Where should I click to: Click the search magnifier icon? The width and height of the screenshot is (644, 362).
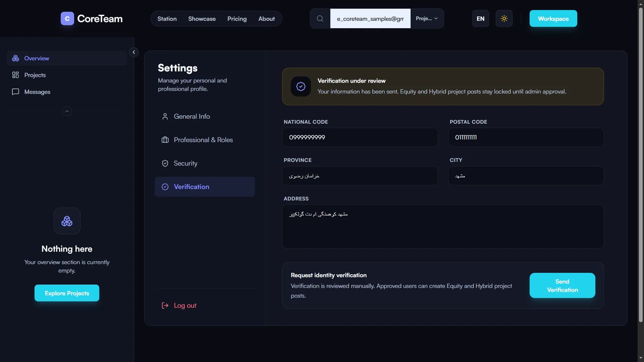(x=320, y=18)
